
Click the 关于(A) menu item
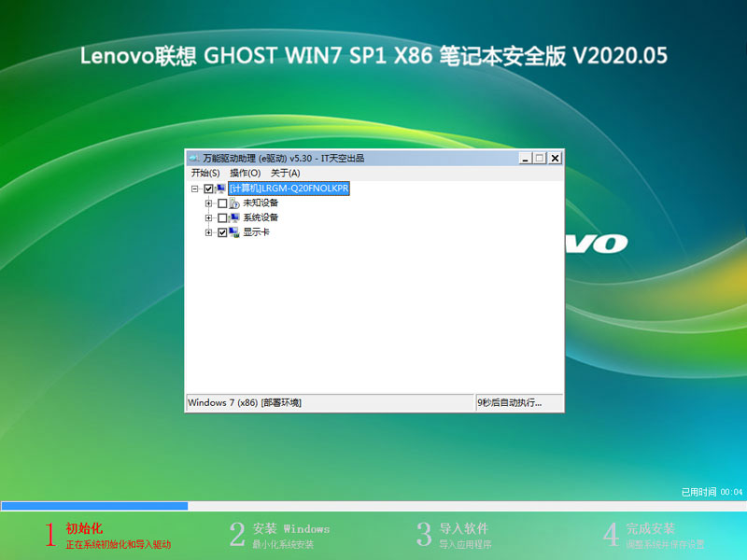click(x=283, y=173)
